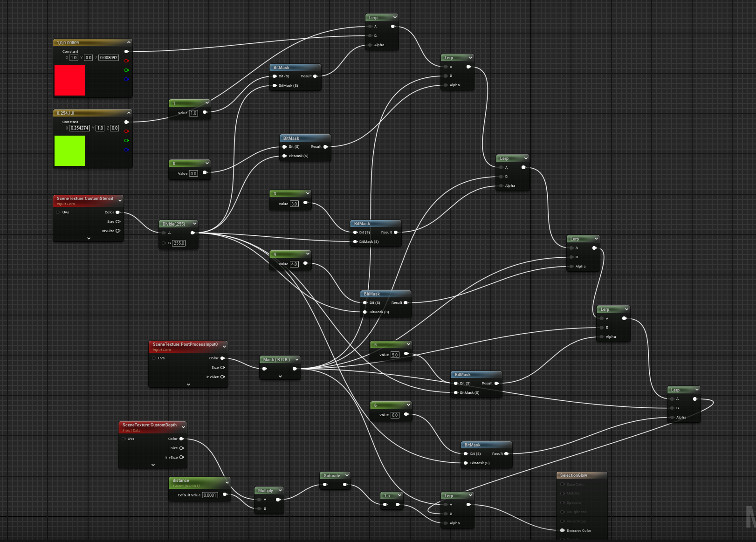This screenshot has height=542, width=756.
Task: Click the output pin of the Value 3.0 node
Action: 305,203
